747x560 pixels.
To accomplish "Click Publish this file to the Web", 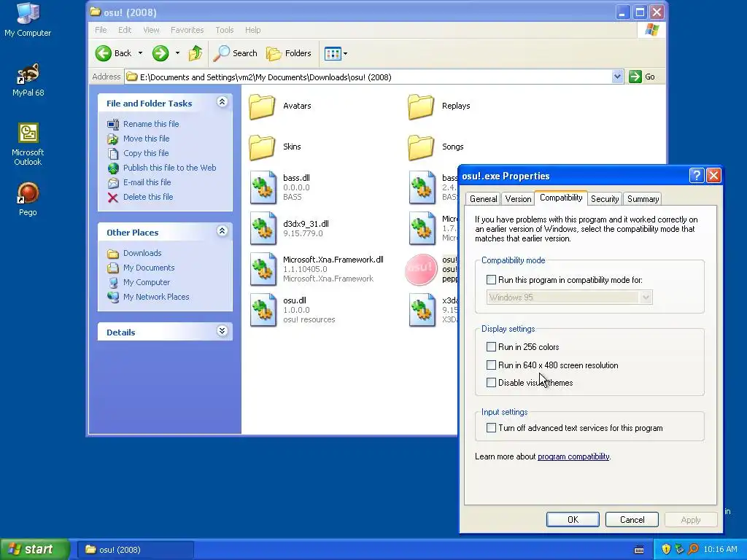I will click(169, 168).
